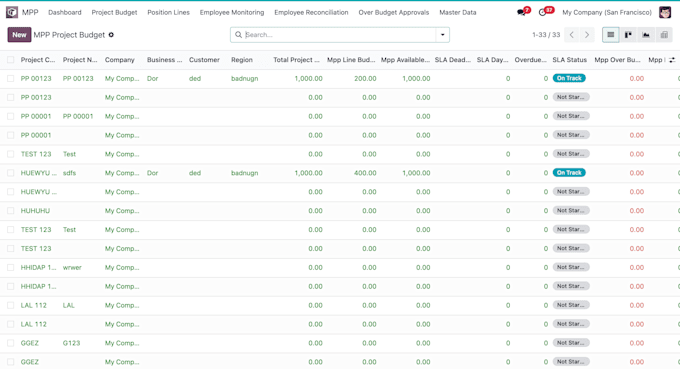Check the LAL 112 LAL row checkbox

pyautogui.click(x=10, y=305)
